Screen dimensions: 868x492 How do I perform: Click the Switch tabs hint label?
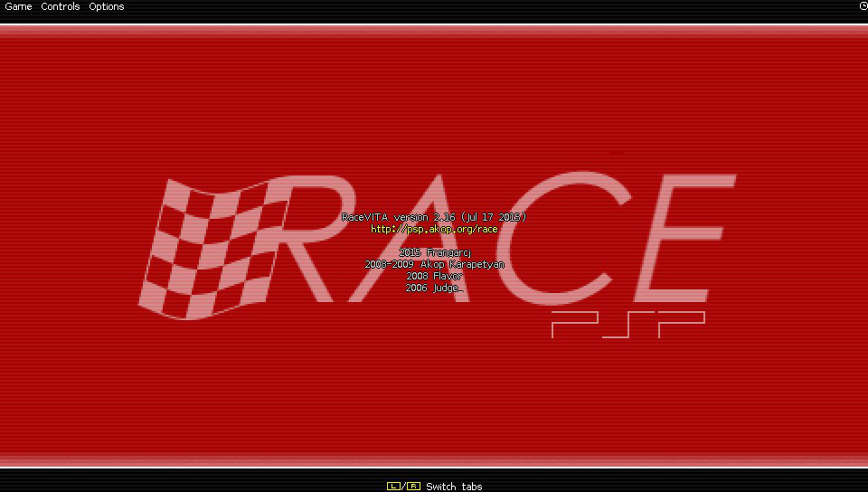[x=453, y=487]
